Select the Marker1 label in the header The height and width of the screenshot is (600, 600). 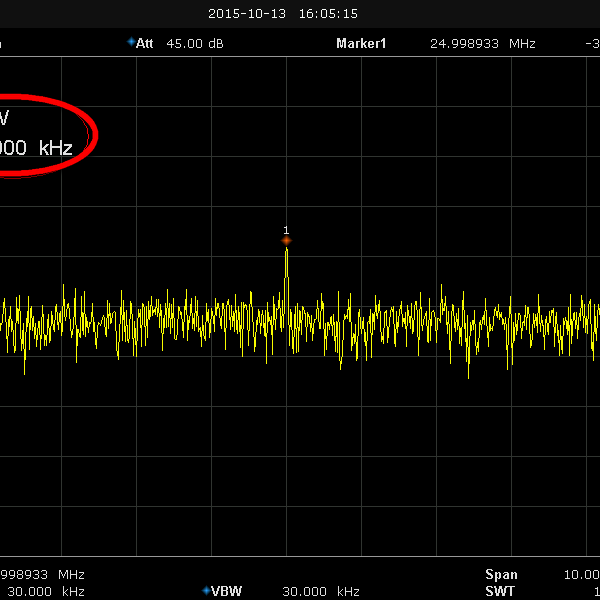[x=361, y=44]
